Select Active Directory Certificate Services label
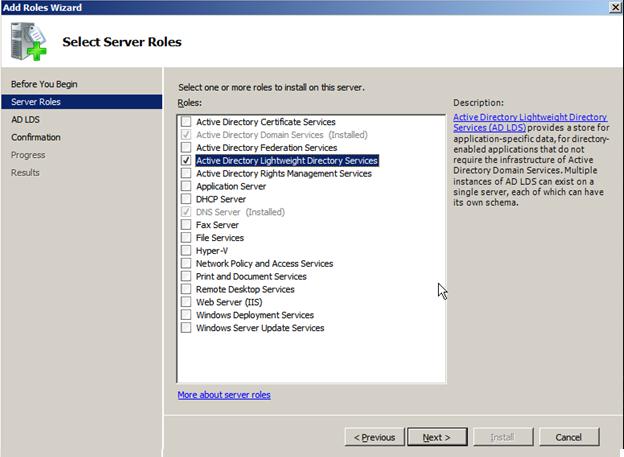624x457 pixels. point(266,122)
